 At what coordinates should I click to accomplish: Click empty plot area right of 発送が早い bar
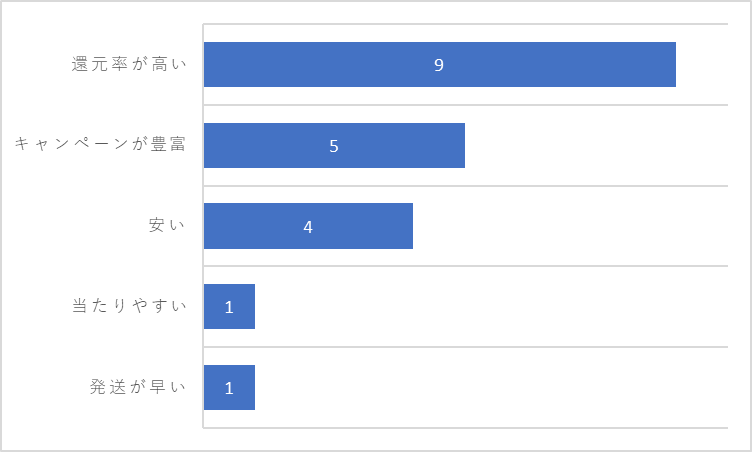click(x=491, y=388)
